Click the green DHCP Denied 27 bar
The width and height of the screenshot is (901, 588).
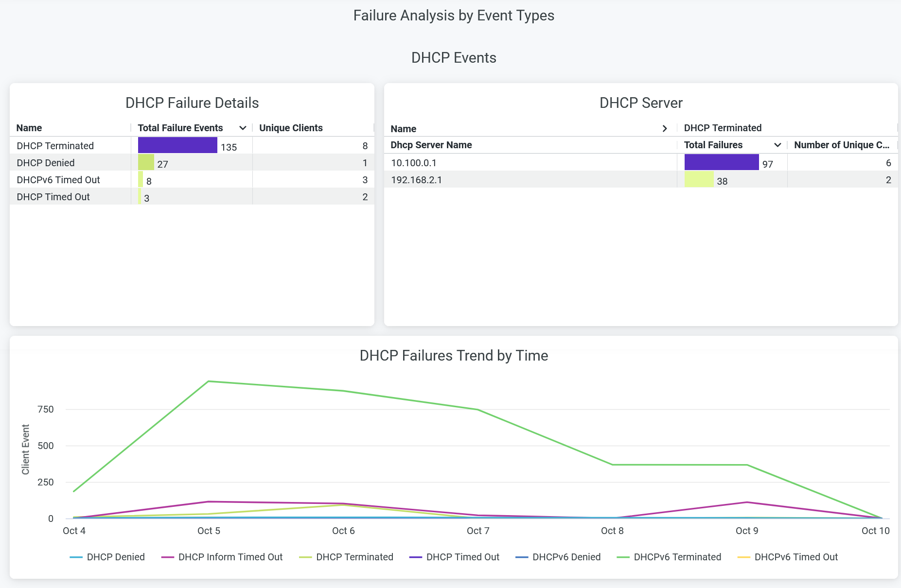pos(146,162)
